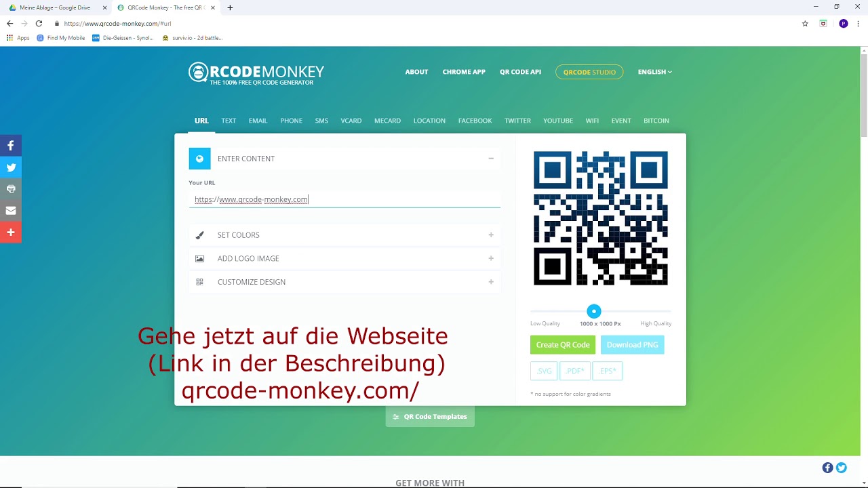Open QRCODE STUDIO button
This screenshot has width=868, height=488.
[589, 72]
